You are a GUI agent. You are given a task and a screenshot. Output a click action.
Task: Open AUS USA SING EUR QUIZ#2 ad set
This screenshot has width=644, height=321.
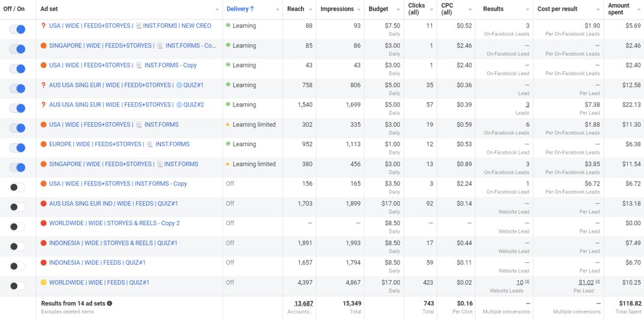click(x=126, y=105)
